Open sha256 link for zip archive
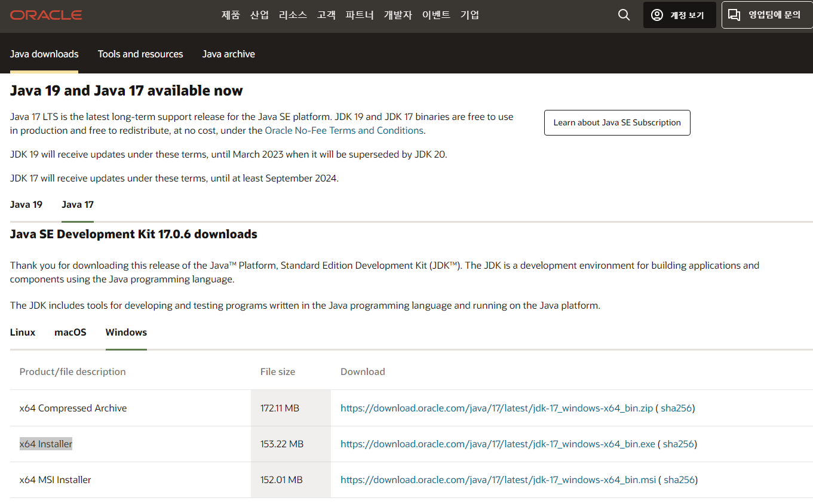The image size is (813, 504). click(x=676, y=408)
